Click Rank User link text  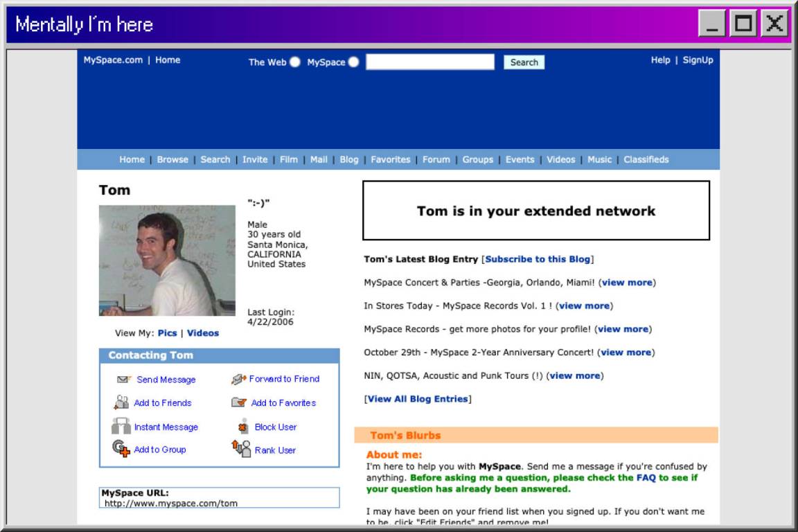tap(275, 450)
